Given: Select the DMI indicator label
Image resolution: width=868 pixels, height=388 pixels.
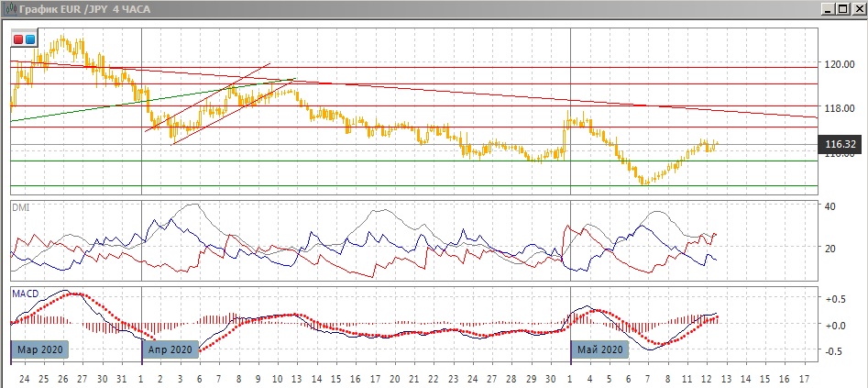Looking at the screenshot, I should pos(20,208).
